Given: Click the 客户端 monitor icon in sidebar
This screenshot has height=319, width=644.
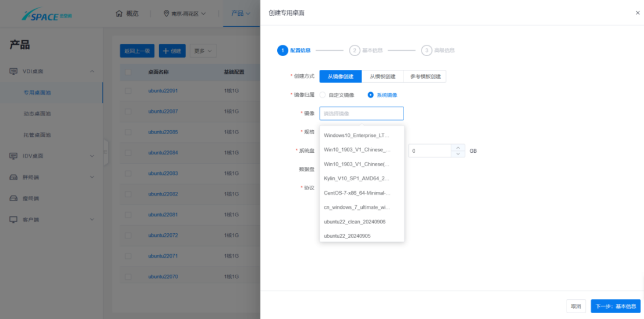Looking at the screenshot, I should point(13,219).
